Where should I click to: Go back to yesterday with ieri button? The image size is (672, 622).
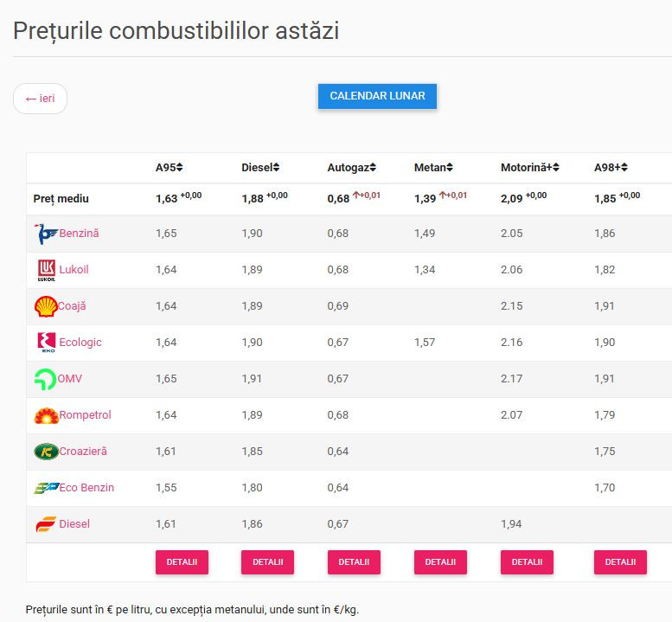tap(41, 99)
